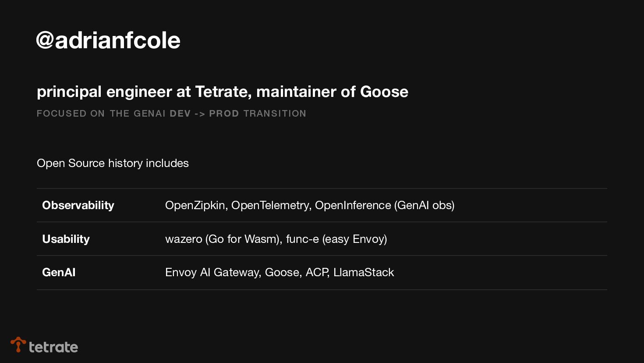Select the Usability row label
Image resolution: width=644 pixels, height=363 pixels.
tap(66, 239)
